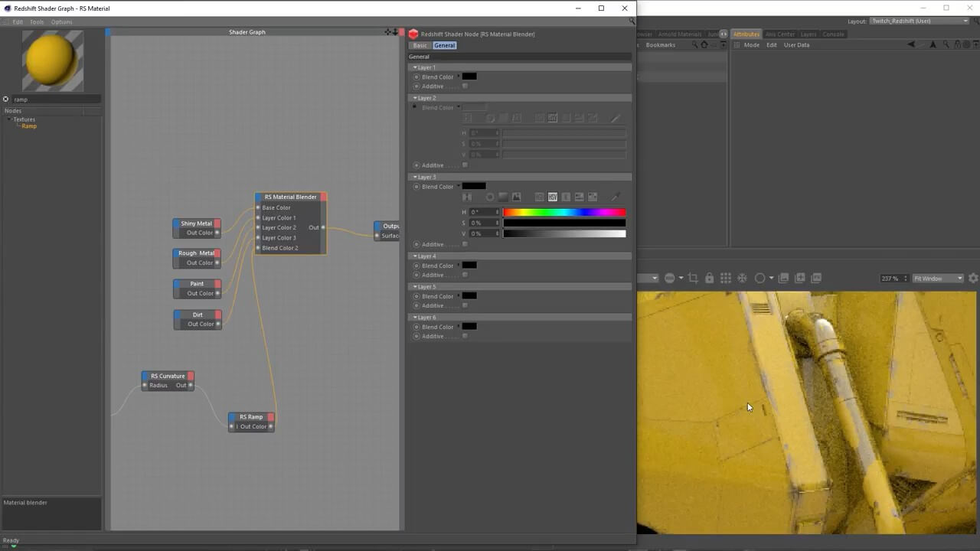
Task: Enable Additive checkbox under Layer 1
Action: coord(465,86)
